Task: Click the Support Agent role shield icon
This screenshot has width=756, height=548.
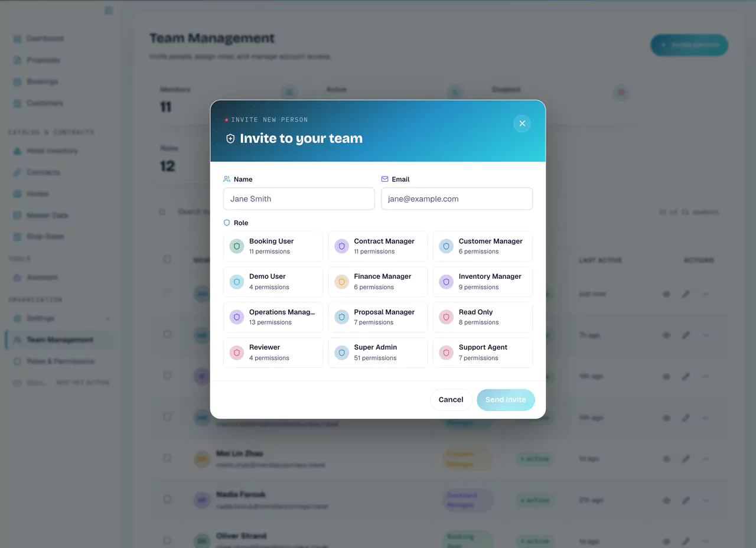Action: coord(446,353)
